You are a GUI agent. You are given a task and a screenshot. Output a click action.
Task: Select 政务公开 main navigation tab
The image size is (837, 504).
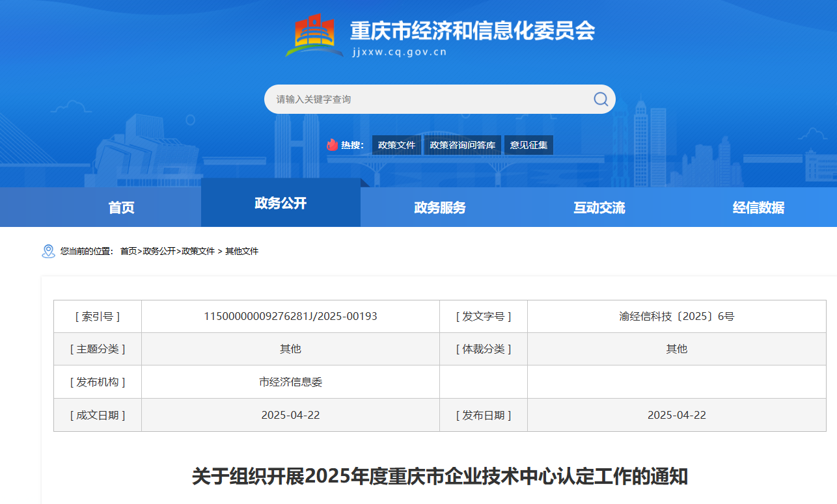click(x=281, y=203)
